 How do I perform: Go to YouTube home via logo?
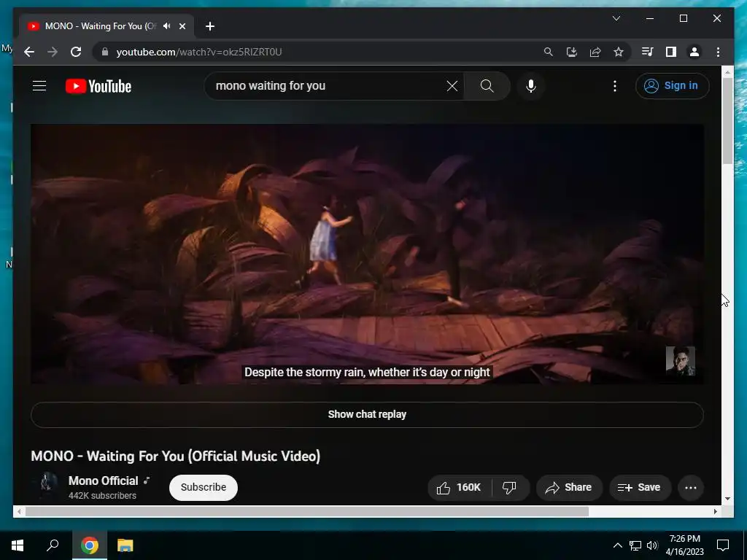click(98, 86)
